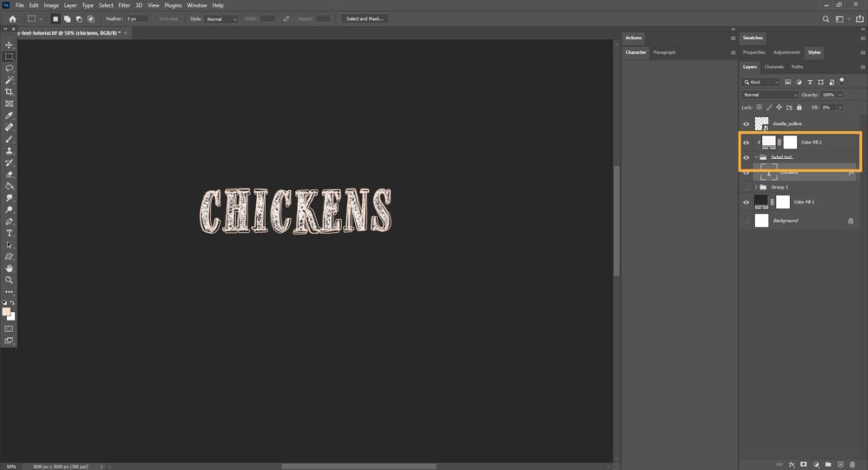The width and height of the screenshot is (868, 470).
Task: Select the Zoom tool
Action: point(10,280)
